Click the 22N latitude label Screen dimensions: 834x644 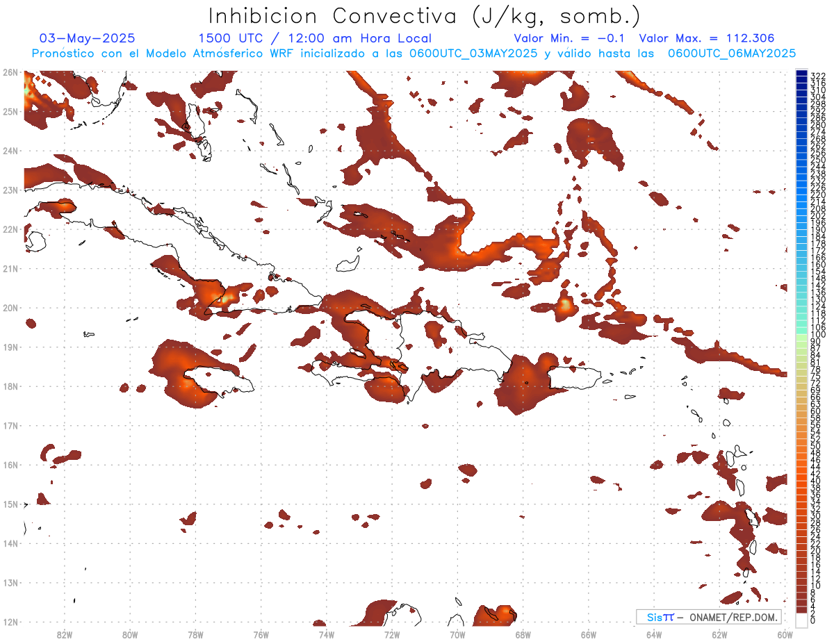click(10, 229)
